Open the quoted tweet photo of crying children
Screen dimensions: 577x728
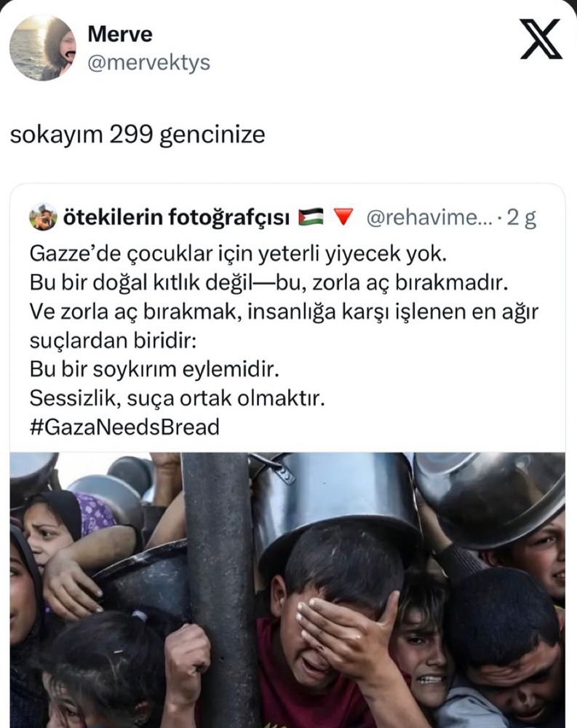tap(287, 590)
